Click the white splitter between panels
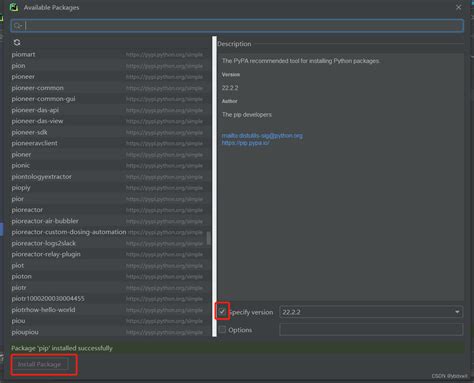Screen dimensions: 474x383 coord(214,187)
